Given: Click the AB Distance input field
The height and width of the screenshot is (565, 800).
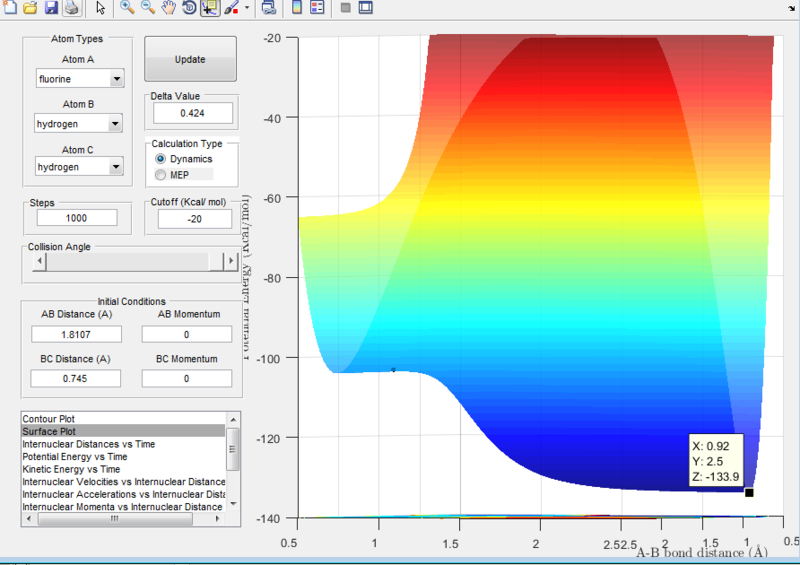Looking at the screenshot, I should (76, 334).
